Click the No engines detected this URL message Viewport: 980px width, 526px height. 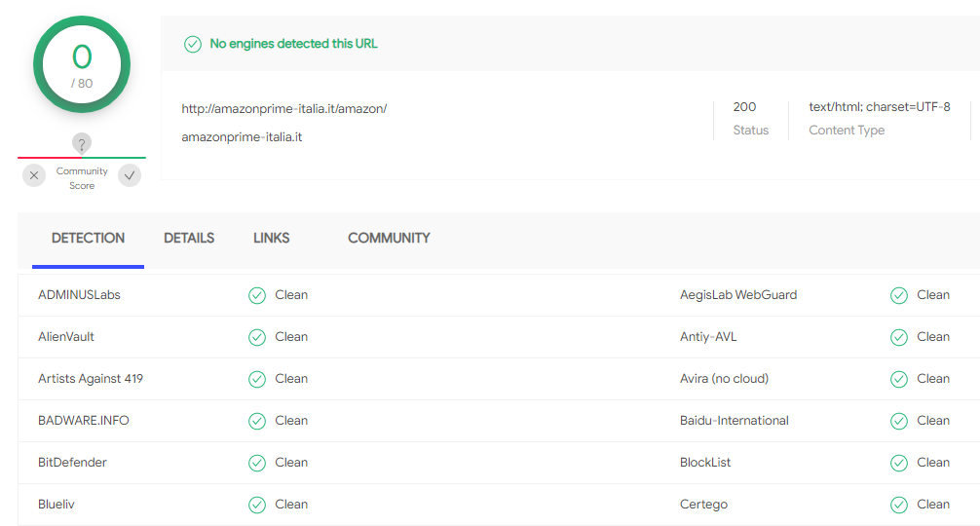(x=293, y=44)
